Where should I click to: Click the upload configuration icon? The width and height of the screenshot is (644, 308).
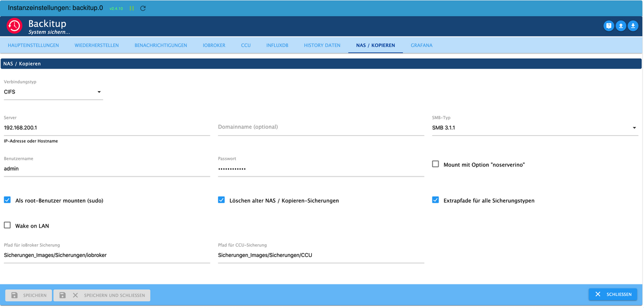pos(621,26)
